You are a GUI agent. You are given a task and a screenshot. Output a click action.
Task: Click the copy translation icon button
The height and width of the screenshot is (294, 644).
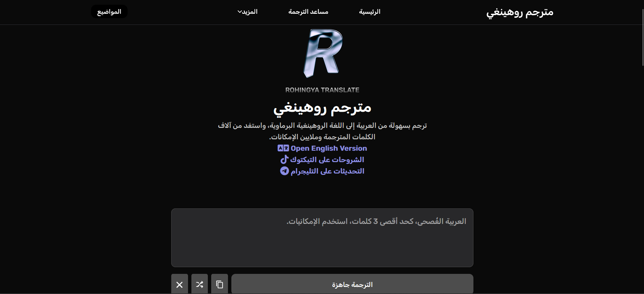(x=220, y=284)
